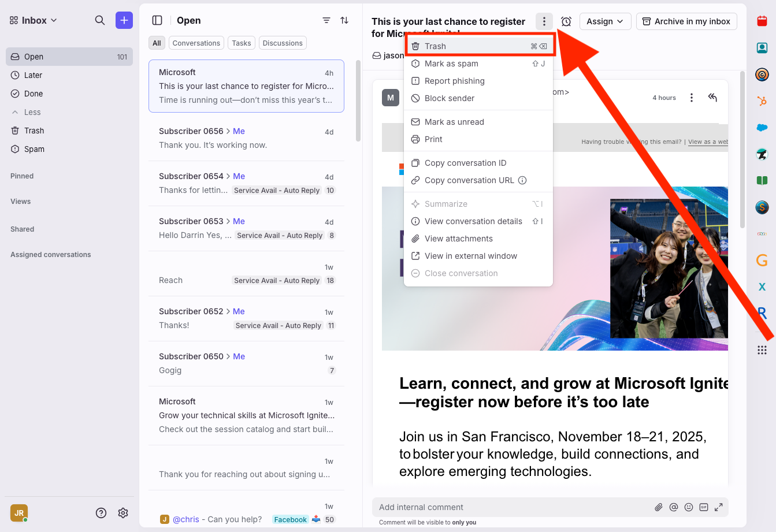This screenshot has width=776, height=532.
Task: Switch to the Discussions tab
Action: click(283, 43)
